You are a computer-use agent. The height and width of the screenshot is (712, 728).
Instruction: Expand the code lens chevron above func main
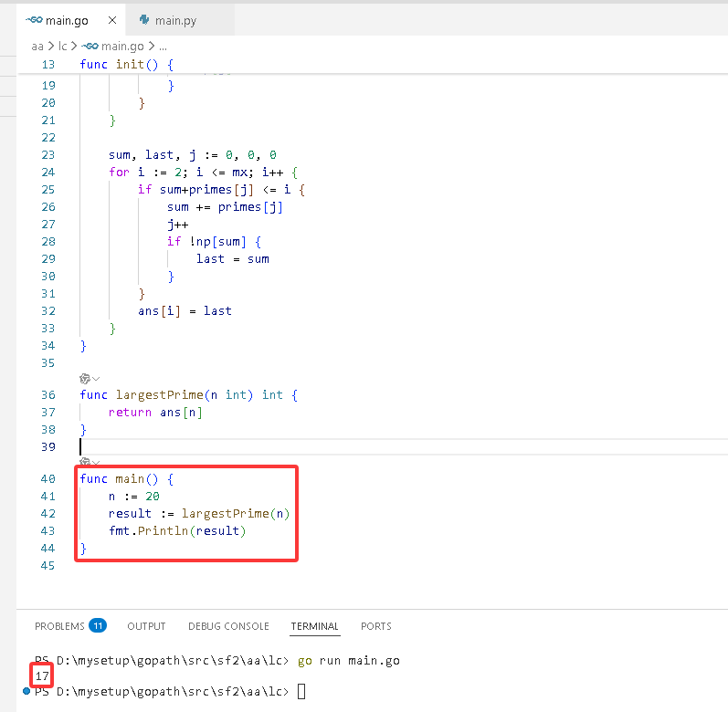(96, 463)
